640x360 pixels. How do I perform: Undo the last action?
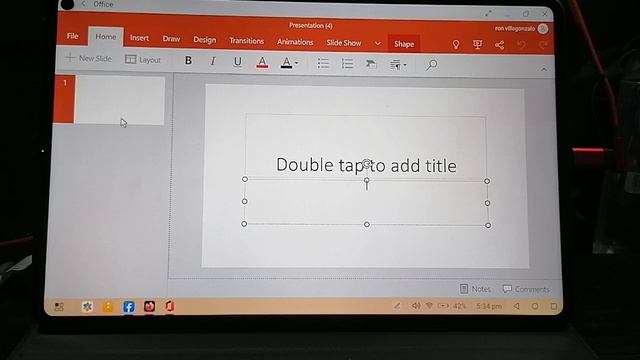521,44
